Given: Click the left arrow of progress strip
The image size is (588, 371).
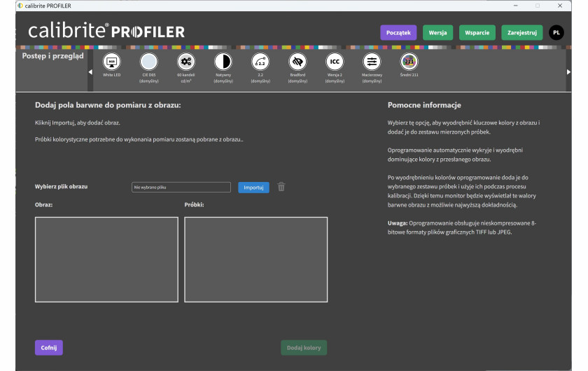Looking at the screenshot, I should (90, 71).
